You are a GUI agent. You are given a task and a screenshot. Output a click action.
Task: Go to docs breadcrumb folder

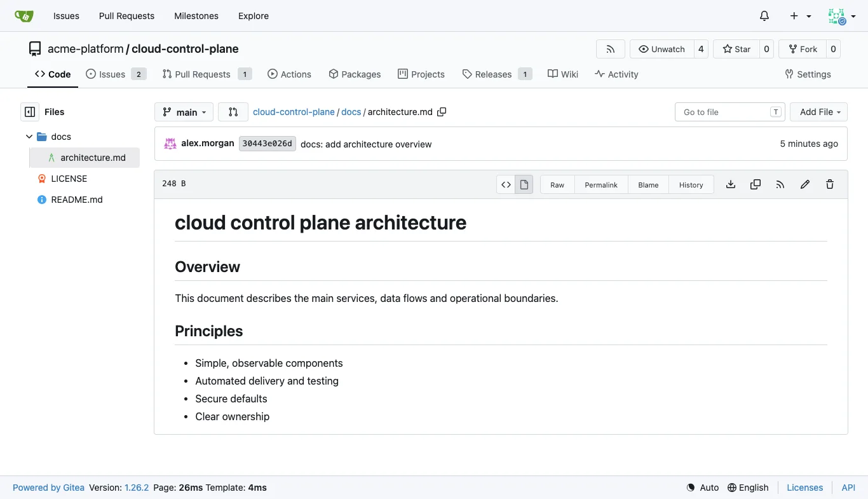click(x=351, y=112)
